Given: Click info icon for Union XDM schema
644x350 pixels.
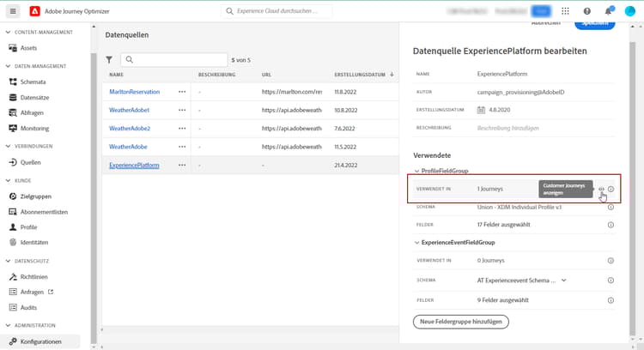Looking at the screenshot, I should (x=611, y=208).
